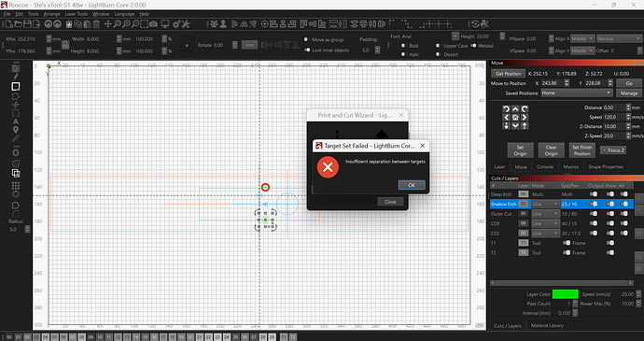Open the Edit menu
The width and height of the screenshot is (644, 341).
point(19,14)
